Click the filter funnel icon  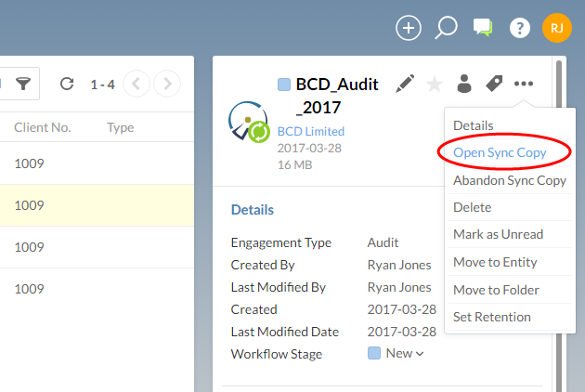click(x=22, y=85)
